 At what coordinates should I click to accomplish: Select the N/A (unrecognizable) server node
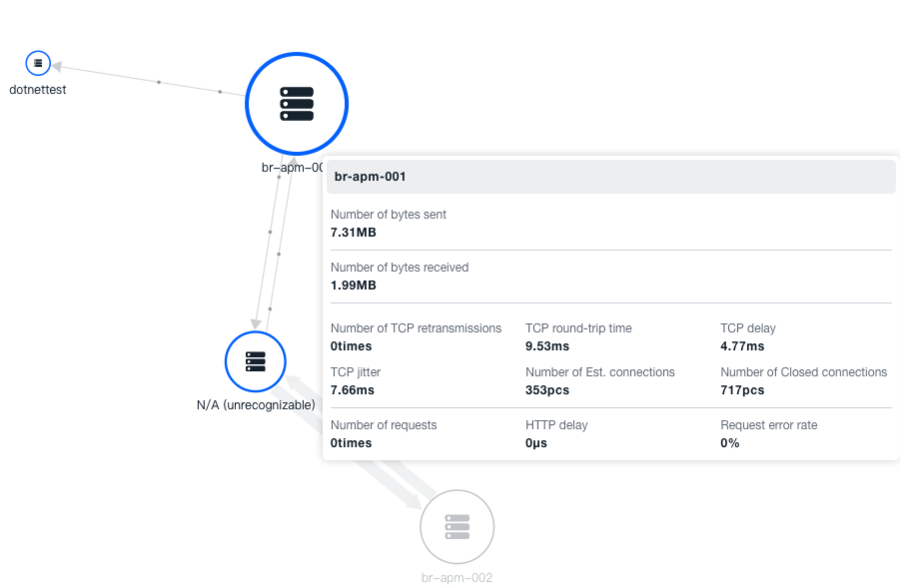[256, 360]
